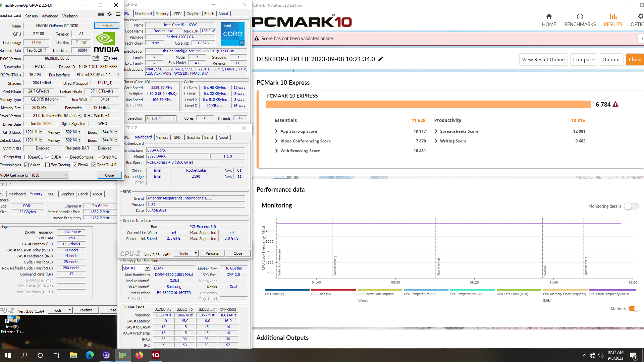Toggle the UEFI checkbox
Screen dimensions: 644x362
[106, 59]
